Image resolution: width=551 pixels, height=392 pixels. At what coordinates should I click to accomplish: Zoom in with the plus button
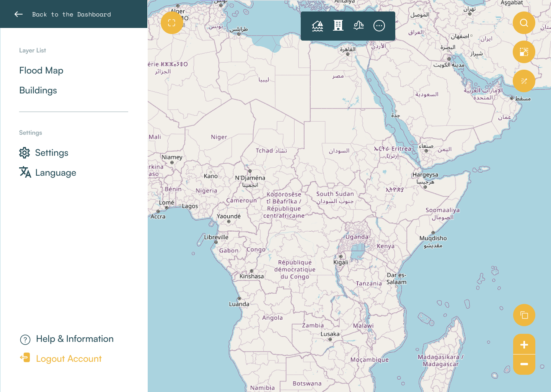tap(524, 345)
